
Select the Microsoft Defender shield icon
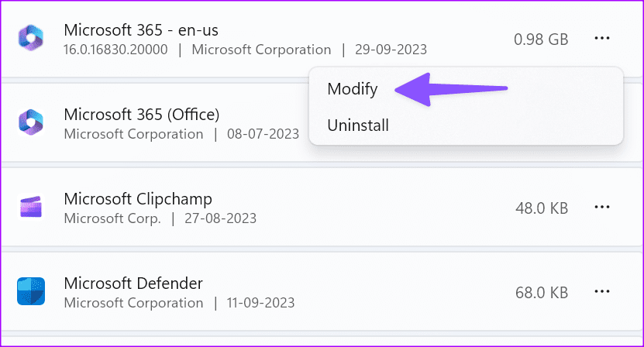(31, 291)
